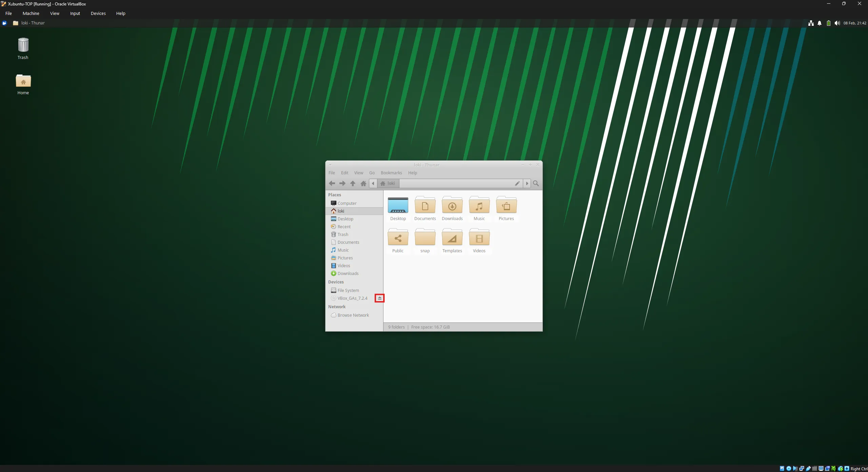The image size is (868, 472).
Task: Click the notification bell in the panel
Action: point(820,23)
